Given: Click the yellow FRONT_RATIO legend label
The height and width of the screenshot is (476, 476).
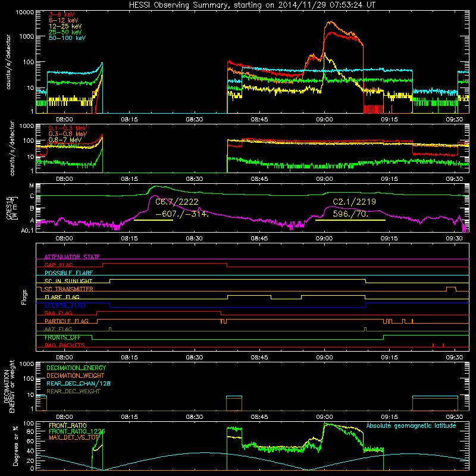Looking at the screenshot, I should [68, 425].
